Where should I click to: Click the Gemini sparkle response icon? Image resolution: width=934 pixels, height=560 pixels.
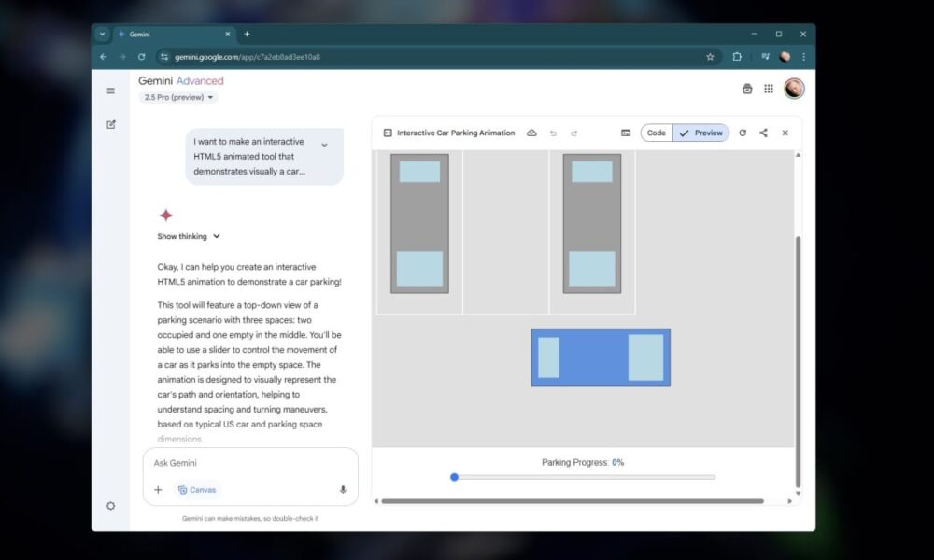166,215
